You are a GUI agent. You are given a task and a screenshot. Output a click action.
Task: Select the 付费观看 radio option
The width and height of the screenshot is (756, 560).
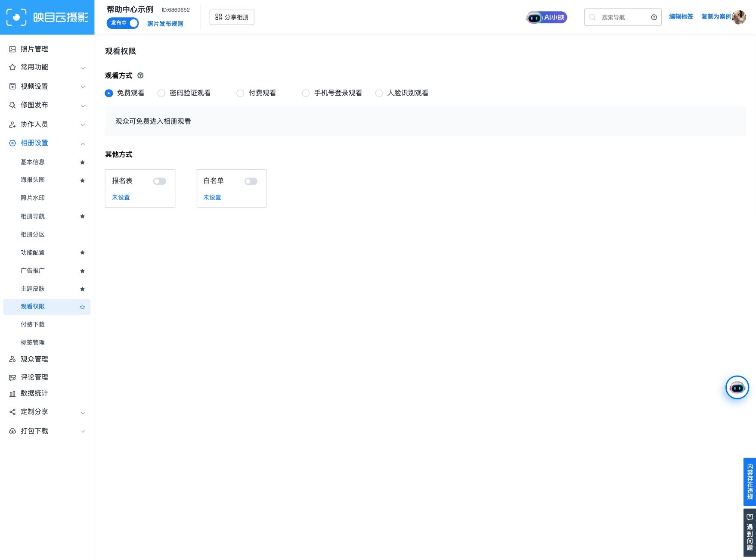[240, 93]
